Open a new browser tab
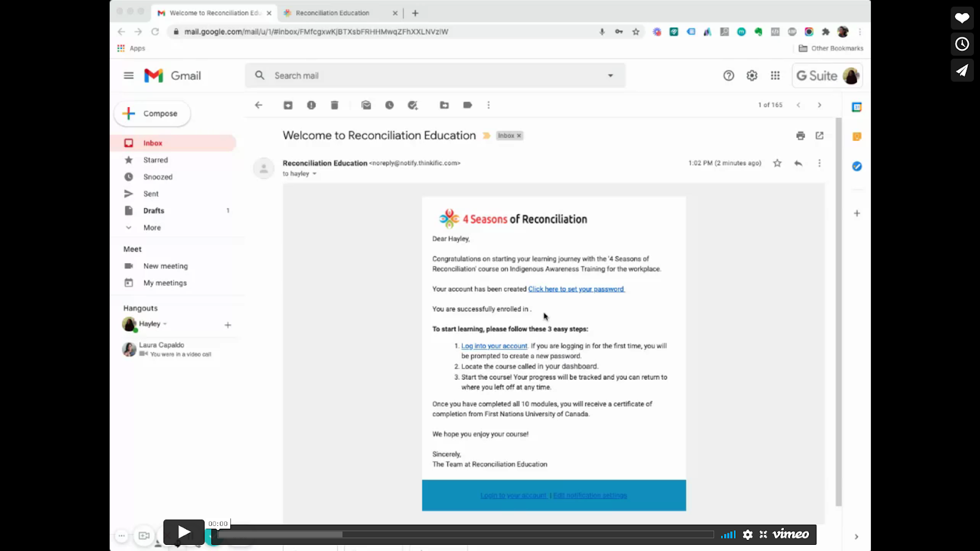 415,13
